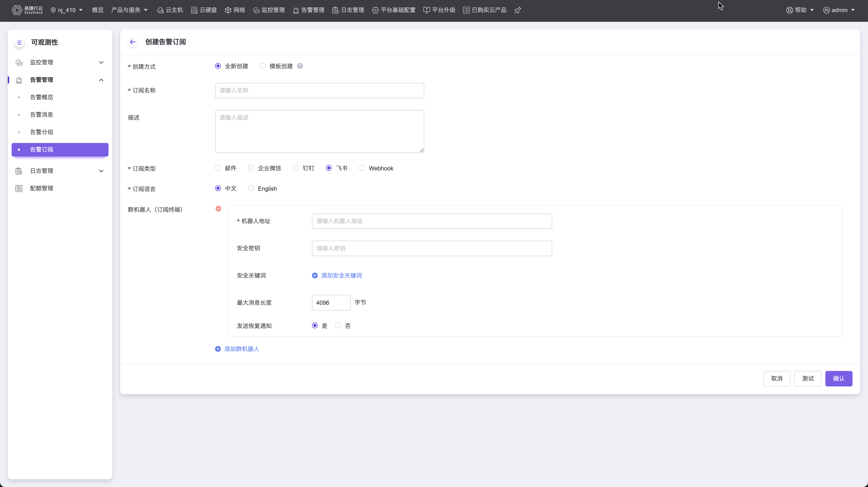Remove the group robot with the red minus icon
This screenshot has width=868, height=487.
point(218,209)
